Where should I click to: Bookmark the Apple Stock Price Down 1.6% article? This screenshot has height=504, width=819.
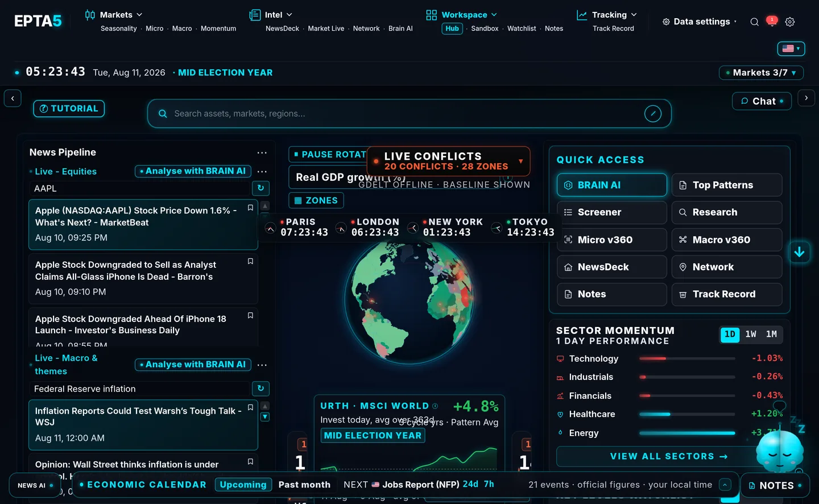point(250,208)
